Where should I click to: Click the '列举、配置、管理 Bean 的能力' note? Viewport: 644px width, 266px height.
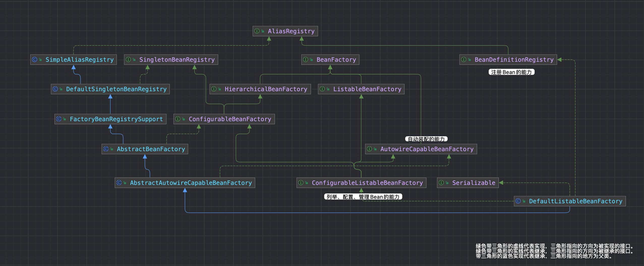[363, 197]
